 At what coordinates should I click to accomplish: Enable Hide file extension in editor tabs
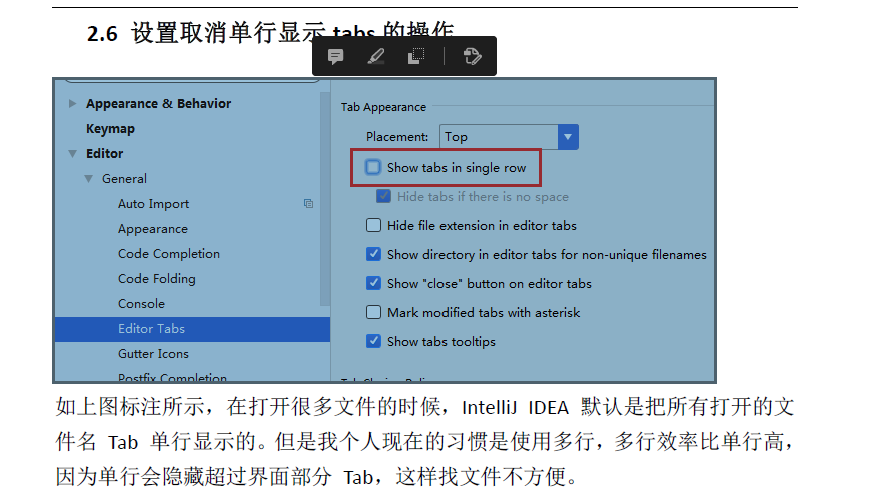click(x=373, y=225)
